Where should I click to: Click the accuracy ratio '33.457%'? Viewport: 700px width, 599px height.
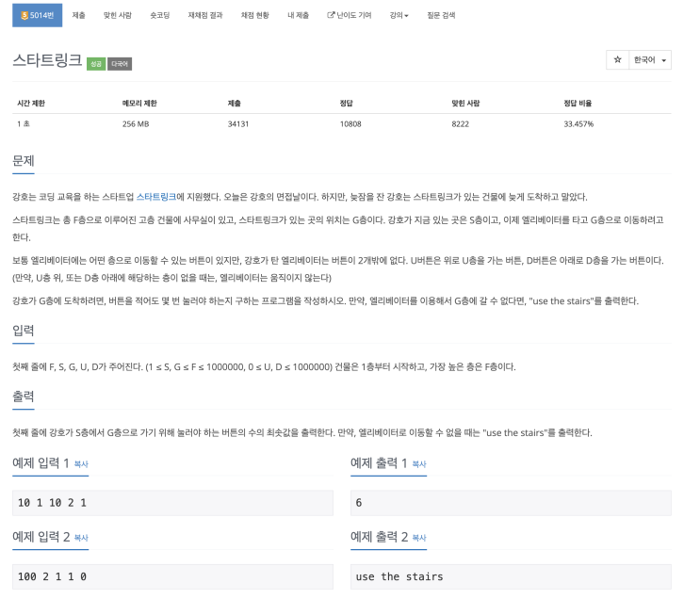click(x=578, y=124)
